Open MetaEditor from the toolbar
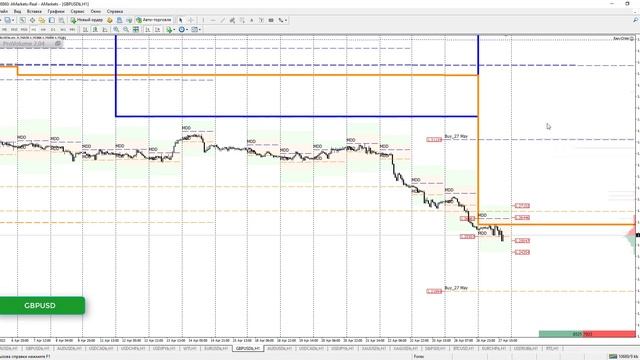The height and width of the screenshot is (360, 640). pos(110,20)
